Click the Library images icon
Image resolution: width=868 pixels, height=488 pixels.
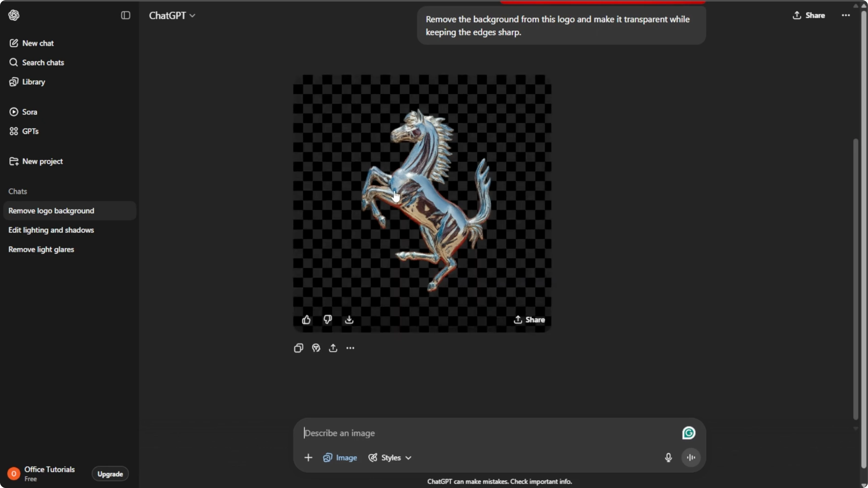tap(14, 82)
